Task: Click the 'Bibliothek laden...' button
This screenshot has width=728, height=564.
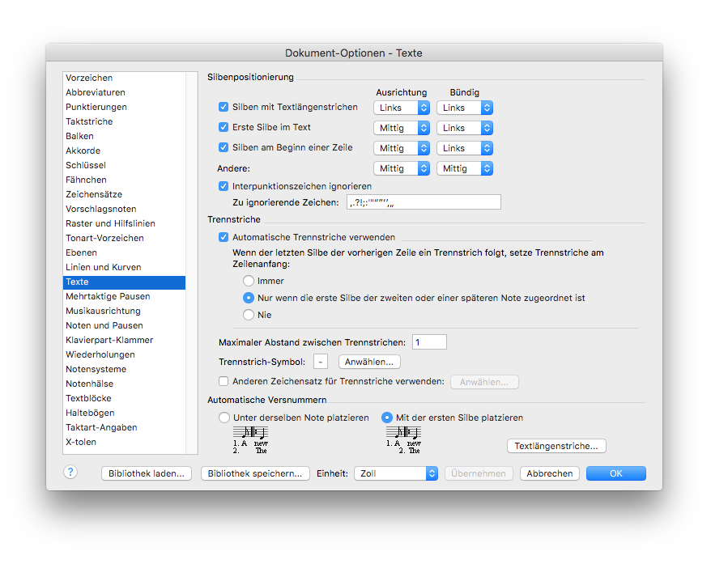Action: (147, 473)
